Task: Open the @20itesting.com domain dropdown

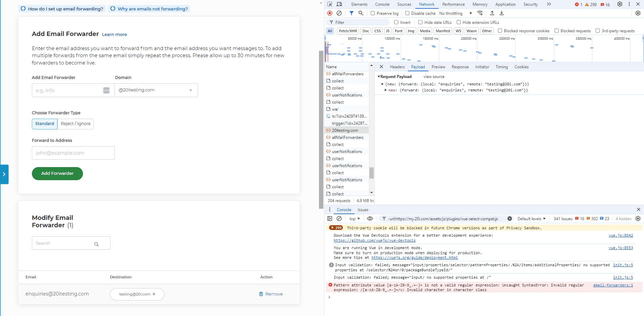Action: tap(156, 90)
